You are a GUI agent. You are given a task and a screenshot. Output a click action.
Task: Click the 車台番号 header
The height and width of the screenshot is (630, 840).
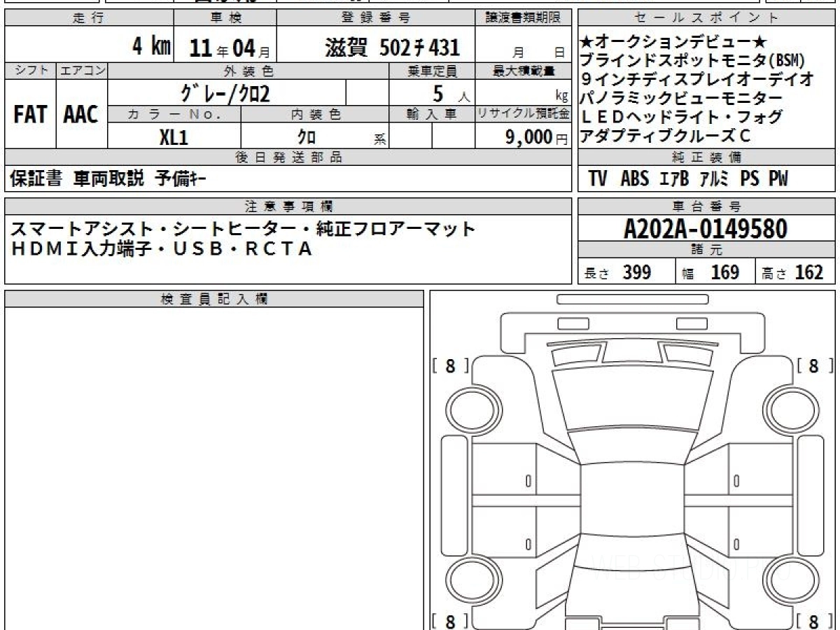(706, 206)
